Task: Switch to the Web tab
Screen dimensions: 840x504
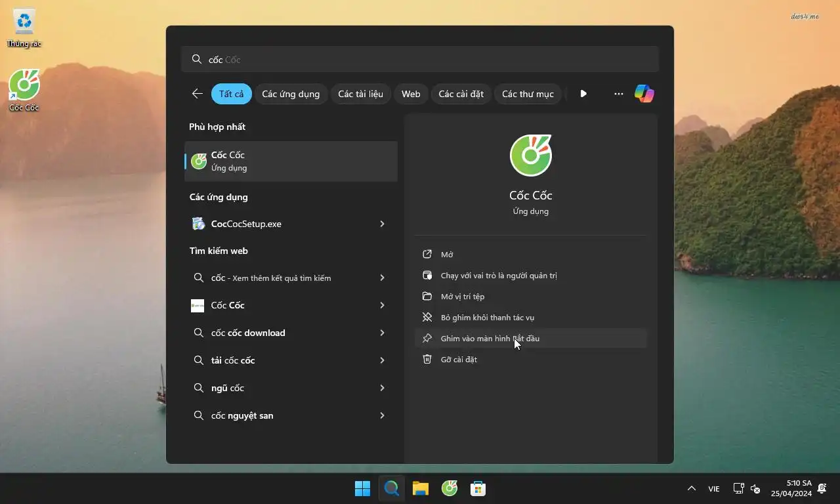Action: [411, 94]
